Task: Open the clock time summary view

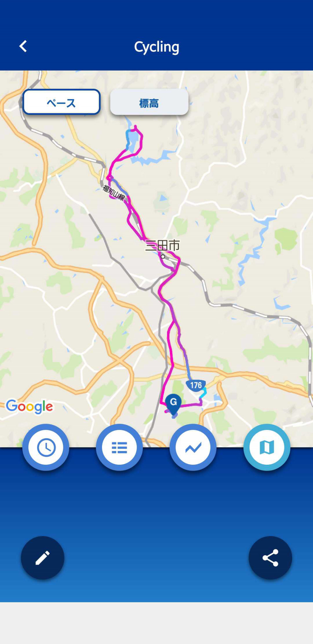Action: click(x=46, y=447)
